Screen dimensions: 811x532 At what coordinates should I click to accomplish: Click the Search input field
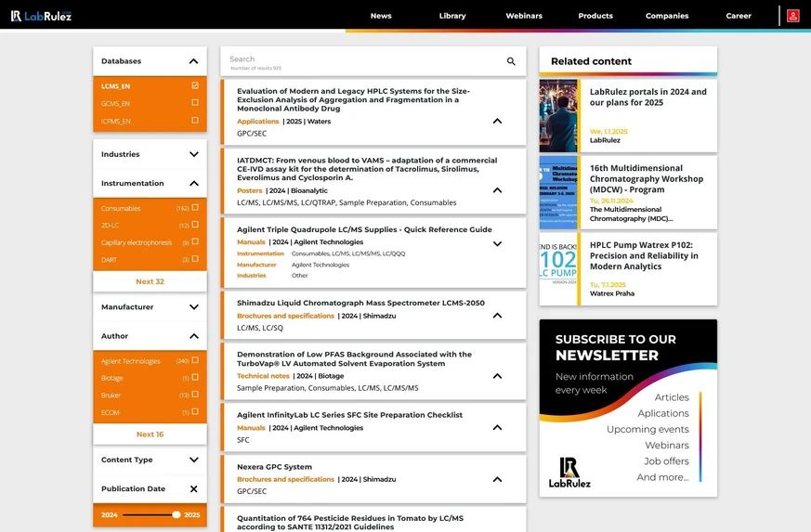pos(365,61)
